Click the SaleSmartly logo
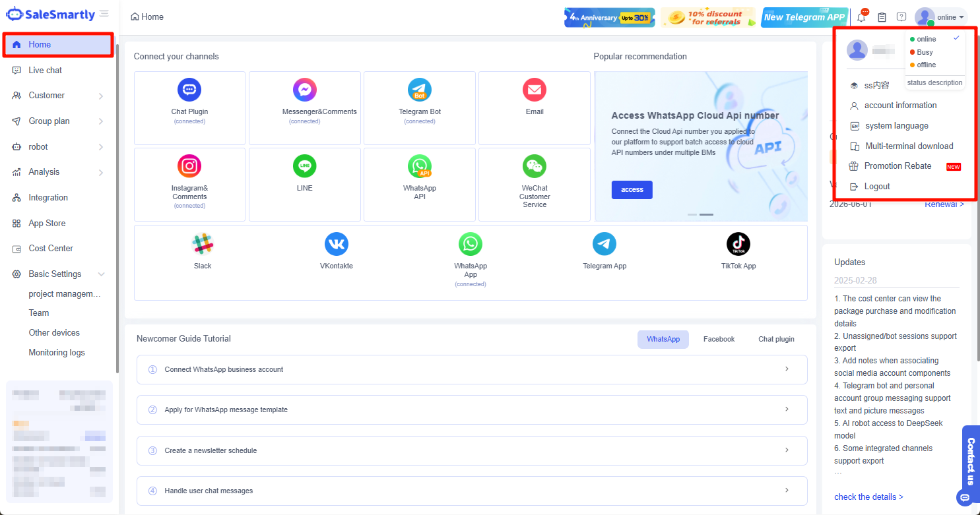Image resolution: width=980 pixels, height=515 pixels. coord(50,14)
